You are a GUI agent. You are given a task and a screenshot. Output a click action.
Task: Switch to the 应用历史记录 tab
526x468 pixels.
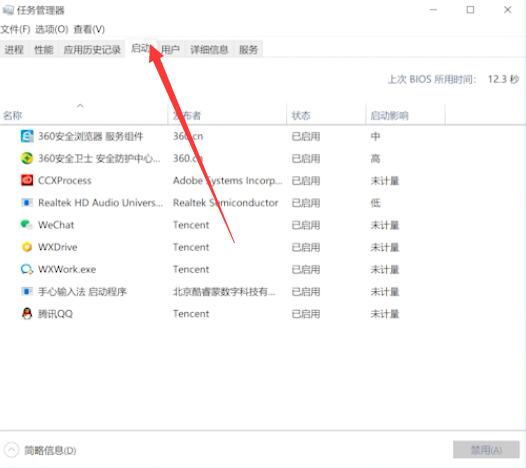[x=92, y=50]
